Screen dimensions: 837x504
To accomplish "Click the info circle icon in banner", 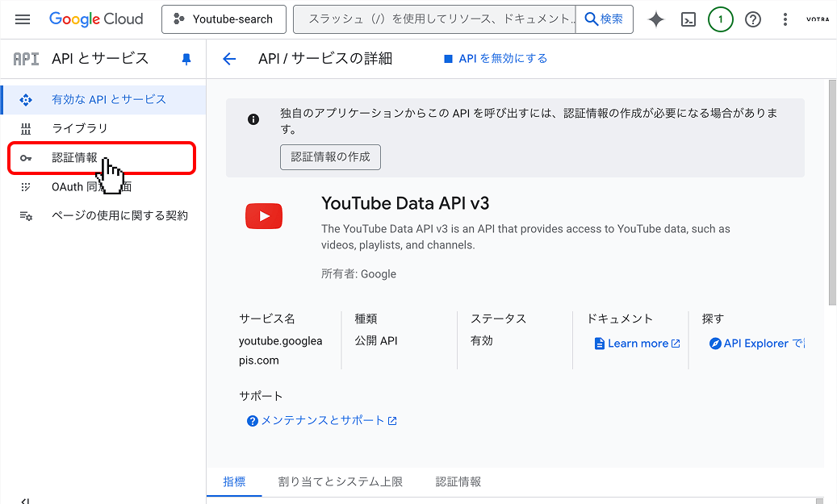I will pyautogui.click(x=253, y=119).
